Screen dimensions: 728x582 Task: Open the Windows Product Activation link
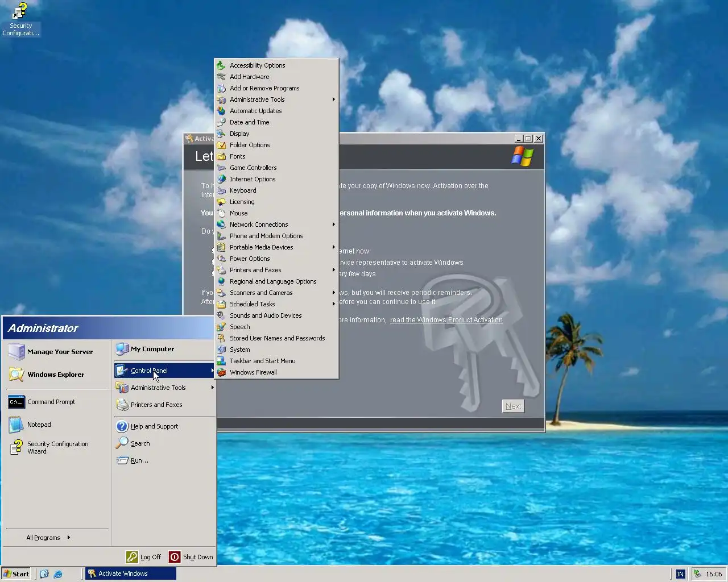click(446, 320)
